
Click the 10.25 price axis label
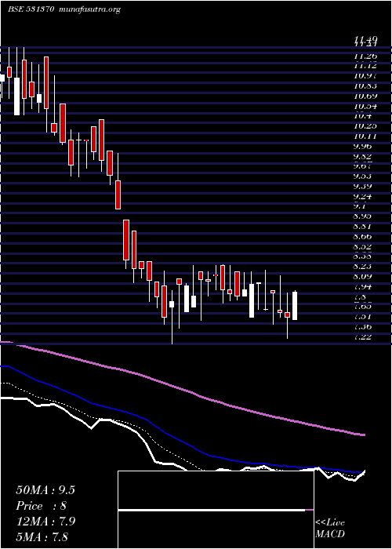(x=365, y=126)
